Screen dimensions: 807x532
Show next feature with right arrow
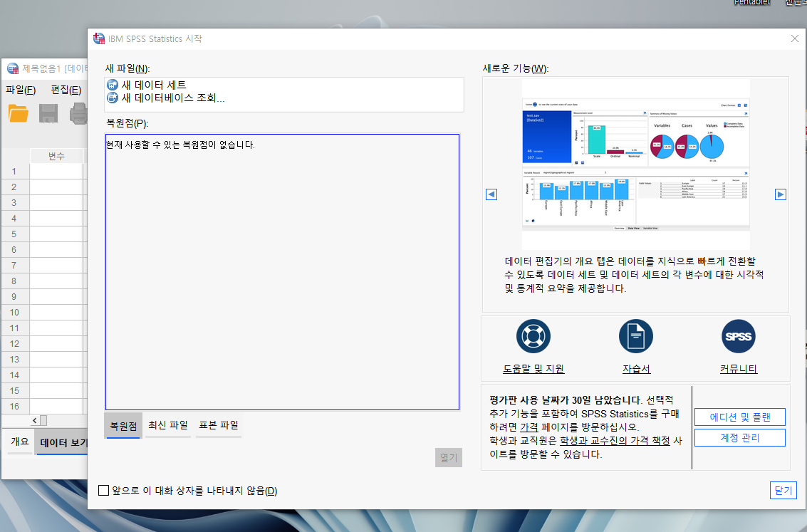tap(781, 194)
